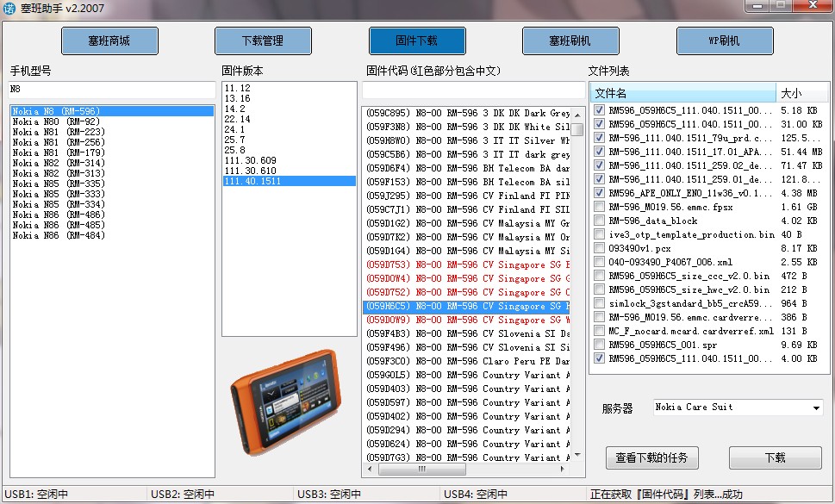Screen dimensions: 835x504
Task: Go to the 塞班刷机 tab
Action: 570,41
